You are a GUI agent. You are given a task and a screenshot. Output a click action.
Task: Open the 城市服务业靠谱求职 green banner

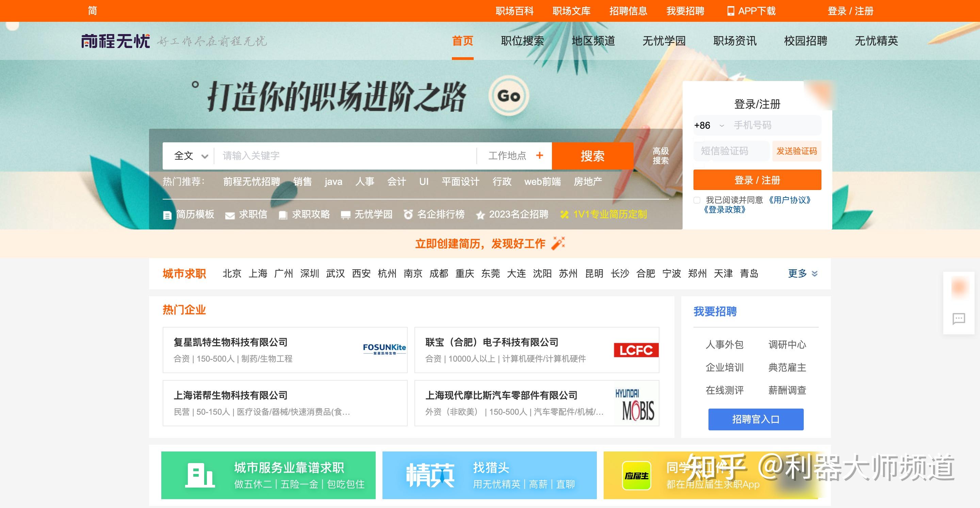click(268, 475)
